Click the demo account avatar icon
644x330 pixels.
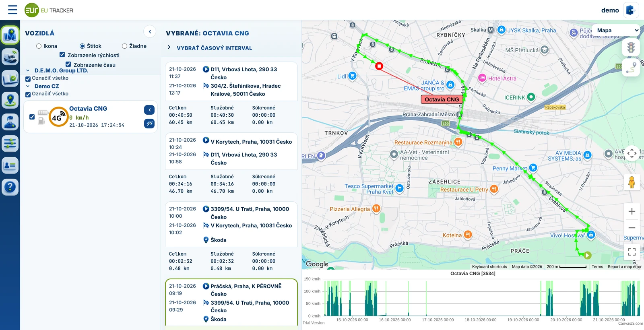click(x=631, y=10)
